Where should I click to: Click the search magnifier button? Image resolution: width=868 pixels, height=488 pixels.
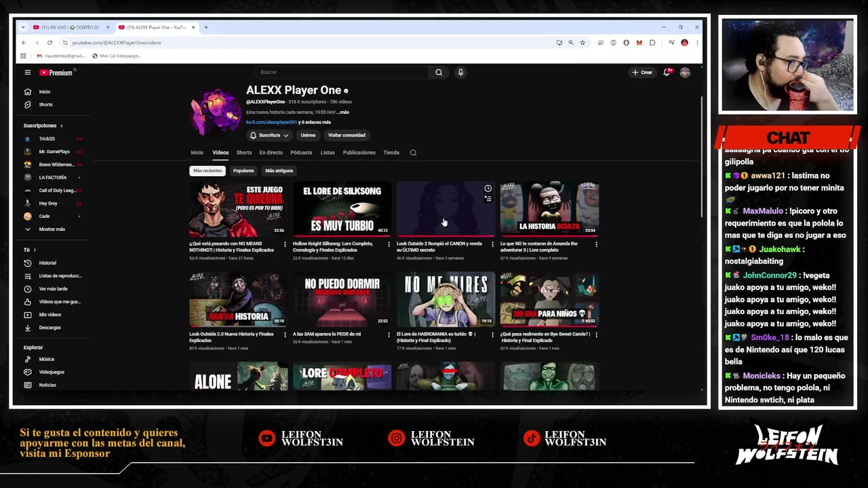439,73
